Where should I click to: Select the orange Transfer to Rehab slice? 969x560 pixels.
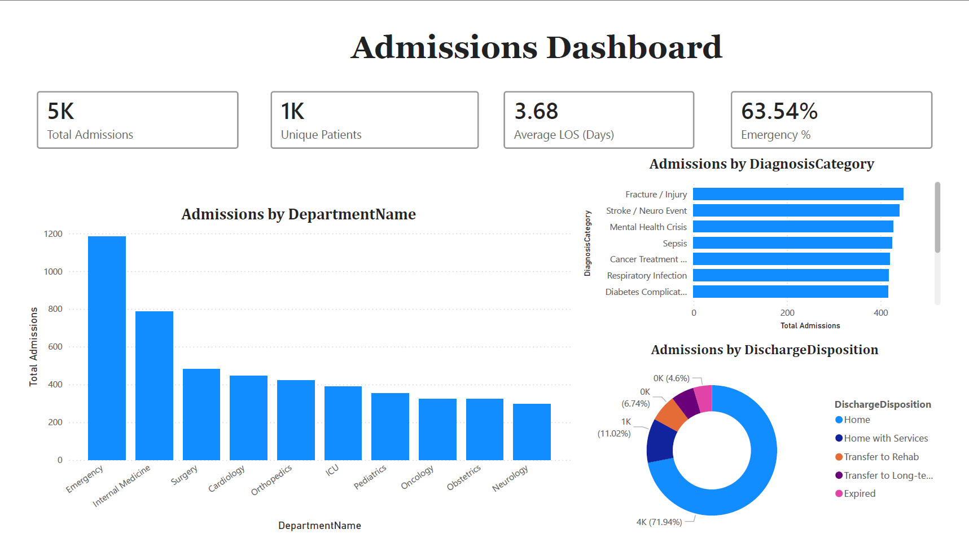point(672,415)
